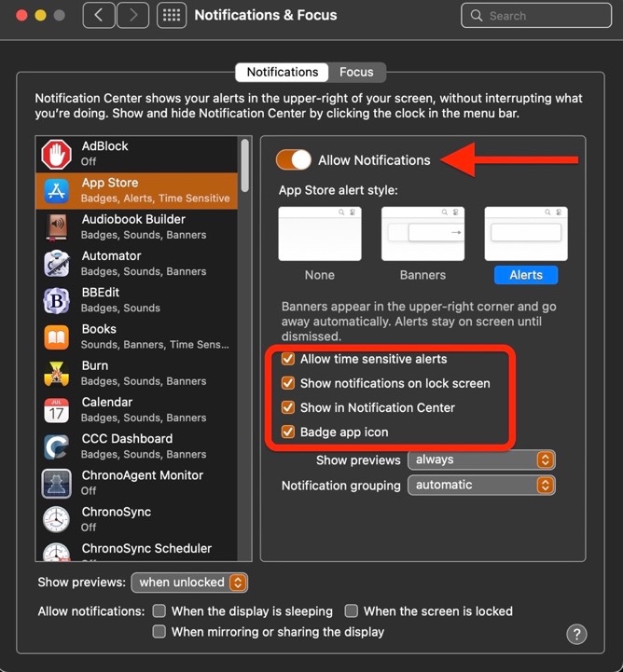Select the Burn entry
623x672 pixels.
point(137,374)
